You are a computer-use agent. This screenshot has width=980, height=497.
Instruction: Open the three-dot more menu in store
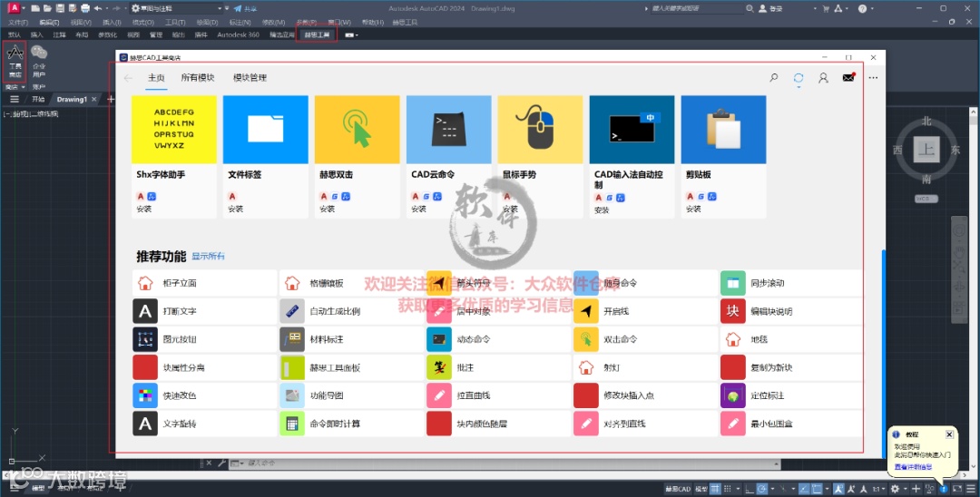[873, 78]
